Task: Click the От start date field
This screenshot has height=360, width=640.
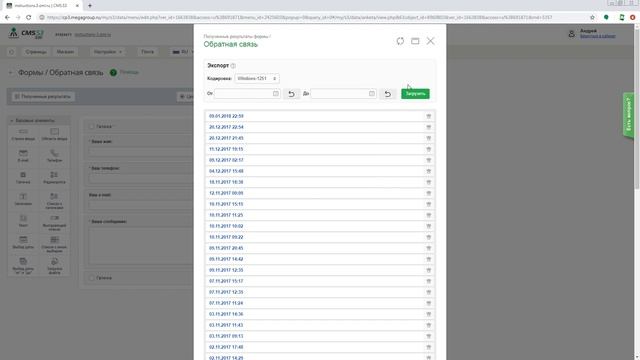Action: click(247, 93)
